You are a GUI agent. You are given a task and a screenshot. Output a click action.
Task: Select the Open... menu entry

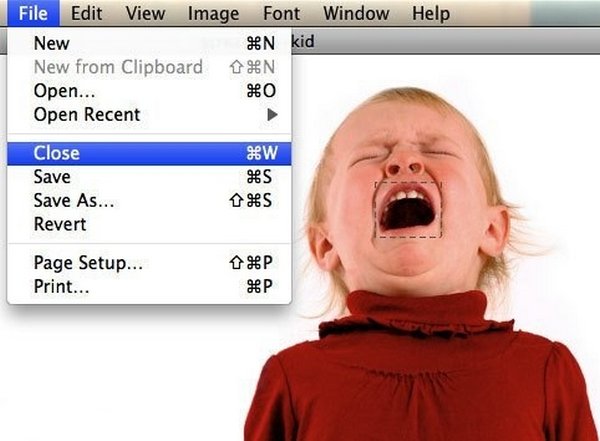149,91
